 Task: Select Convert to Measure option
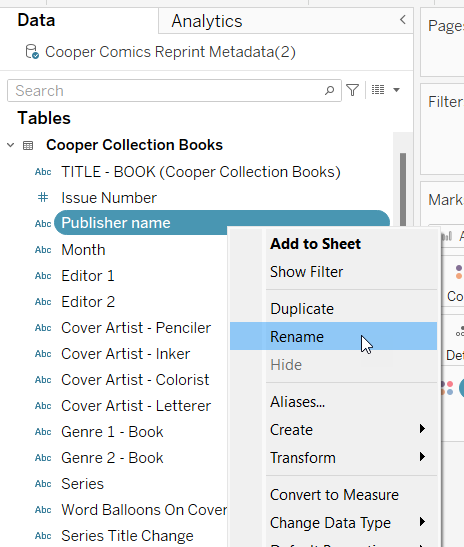point(333,495)
